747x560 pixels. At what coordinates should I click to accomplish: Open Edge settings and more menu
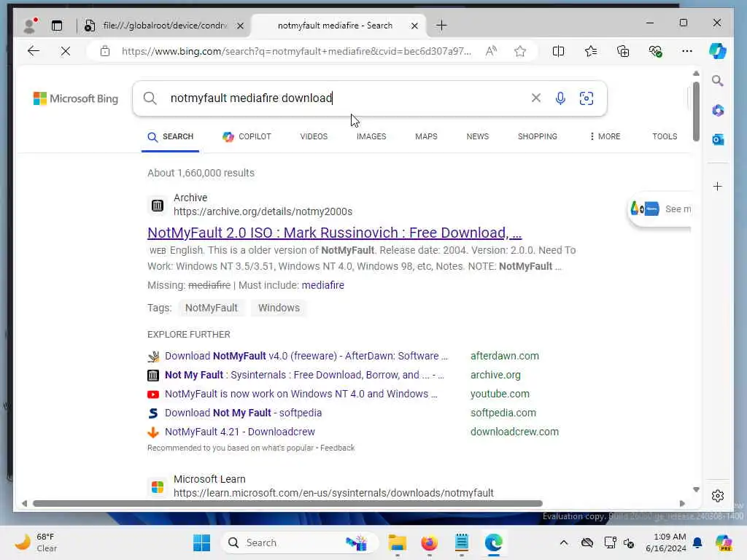pyautogui.click(x=687, y=51)
